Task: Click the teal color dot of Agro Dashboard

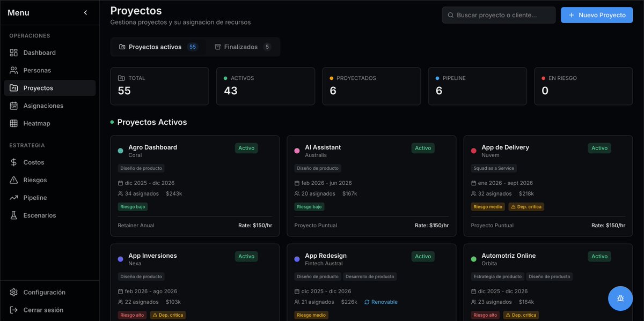Action: coord(121,151)
